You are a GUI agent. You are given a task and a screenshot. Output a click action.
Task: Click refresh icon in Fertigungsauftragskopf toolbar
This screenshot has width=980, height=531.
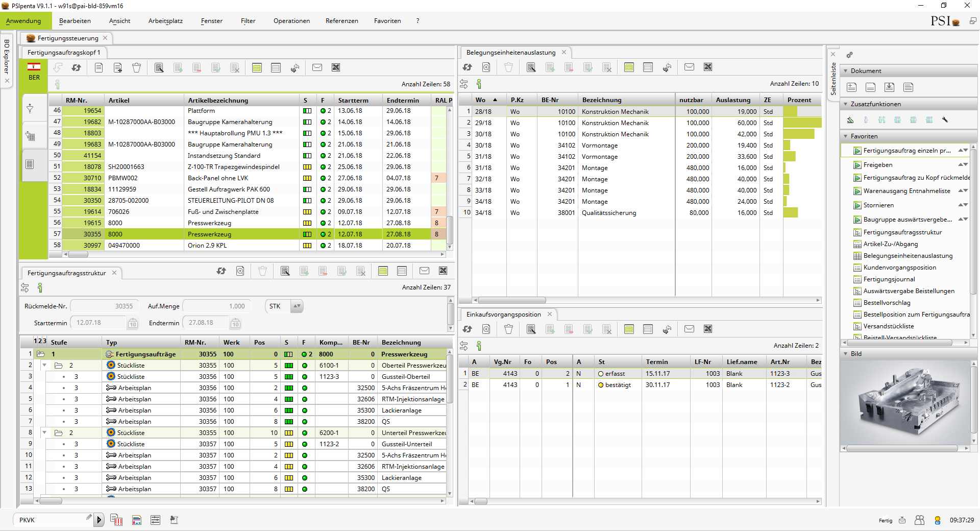click(x=77, y=67)
